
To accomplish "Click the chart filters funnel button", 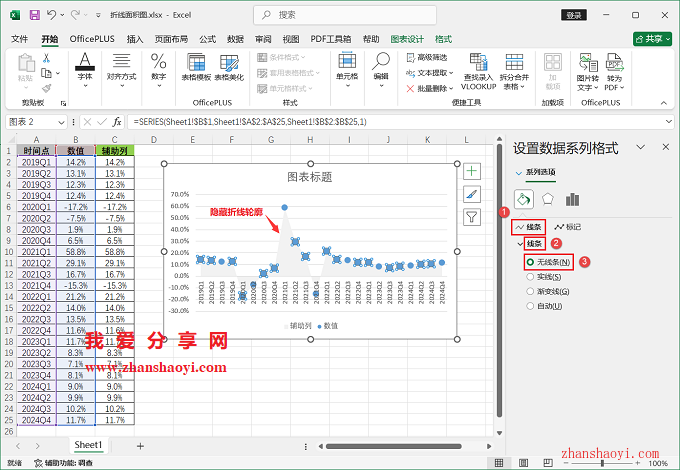I will coord(472,217).
